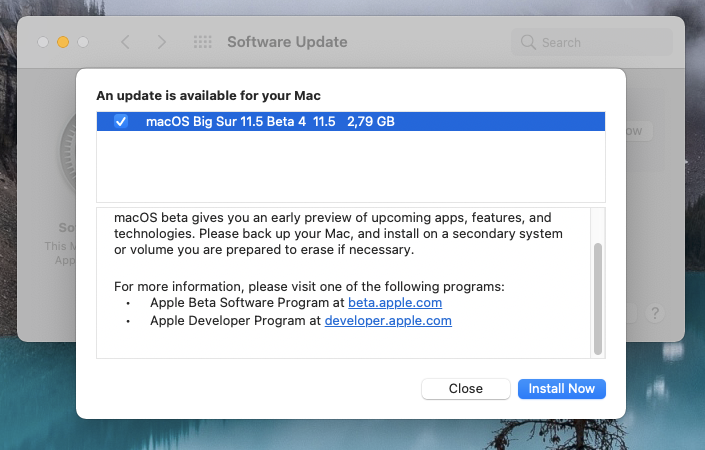The width and height of the screenshot is (705, 450).
Task: Click the 'For more information' line
Action: [x=309, y=286]
